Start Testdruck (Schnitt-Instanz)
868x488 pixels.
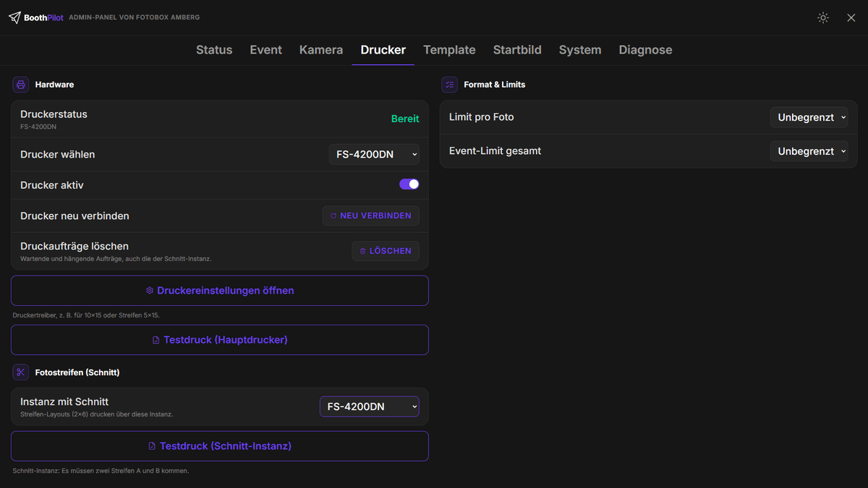coord(220,446)
